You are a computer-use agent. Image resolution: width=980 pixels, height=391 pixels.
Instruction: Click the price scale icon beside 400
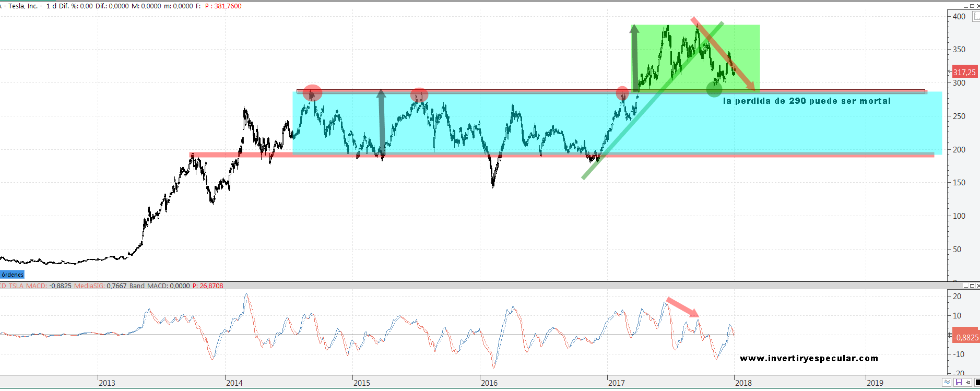coord(975,16)
